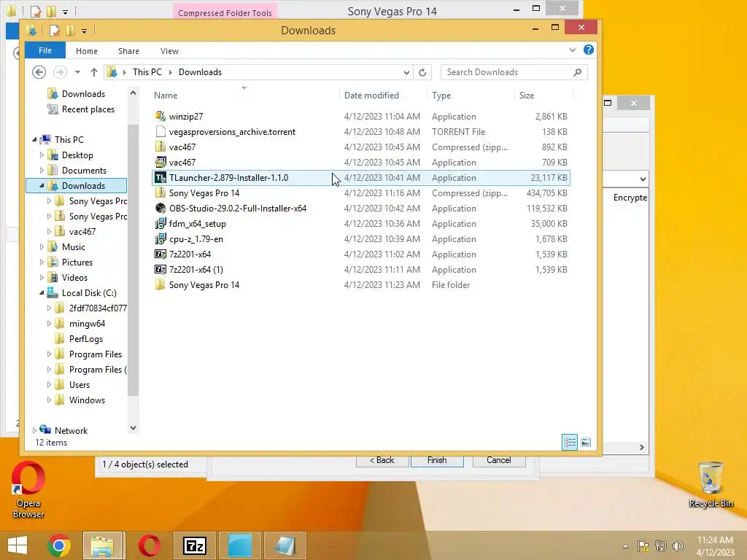Open the Share ribbon tab

(128, 51)
